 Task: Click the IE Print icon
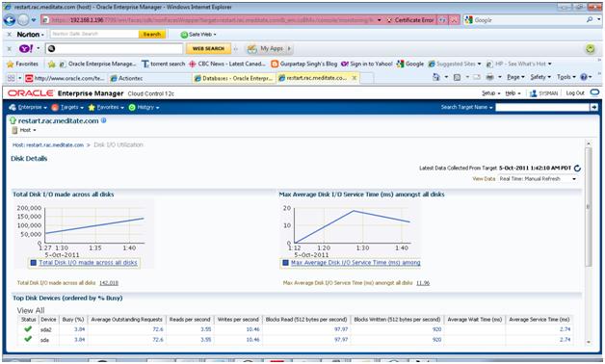pyautogui.click(x=490, y=77)
